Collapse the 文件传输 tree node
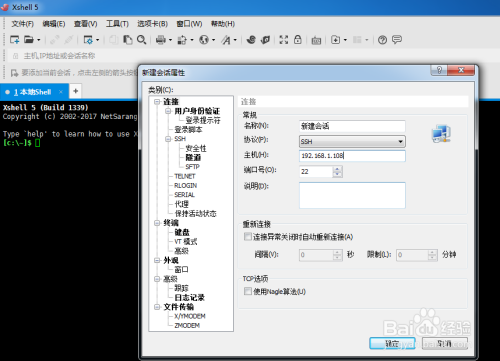Viewport: 500px width, 361px height. point(157,307)
